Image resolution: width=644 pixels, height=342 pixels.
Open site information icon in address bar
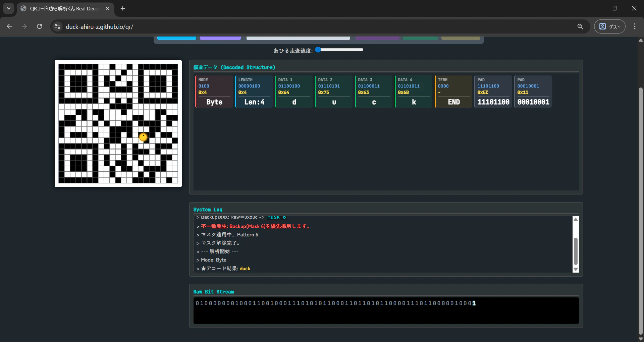point(57,26)
